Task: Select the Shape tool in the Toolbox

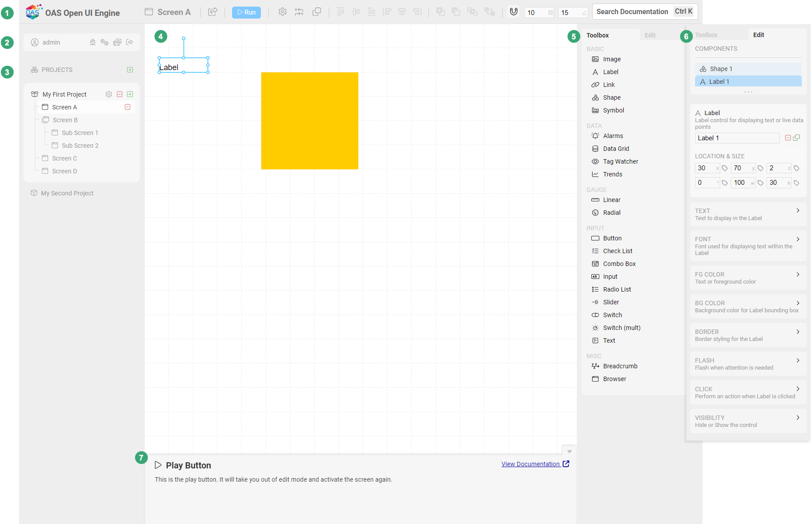Action: [x=612, y=97]
